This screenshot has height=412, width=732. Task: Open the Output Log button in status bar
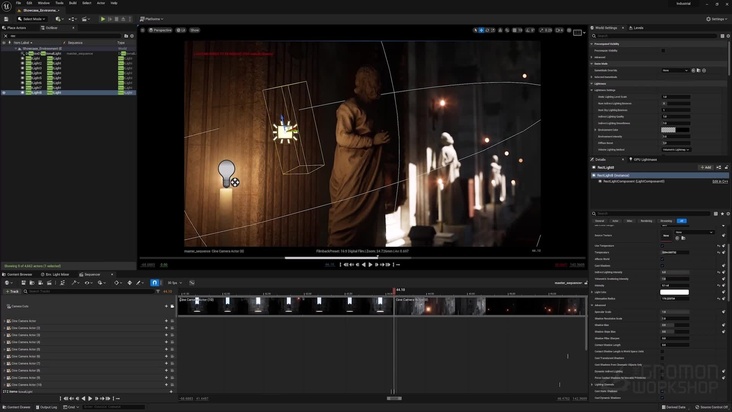coord(46,407)
